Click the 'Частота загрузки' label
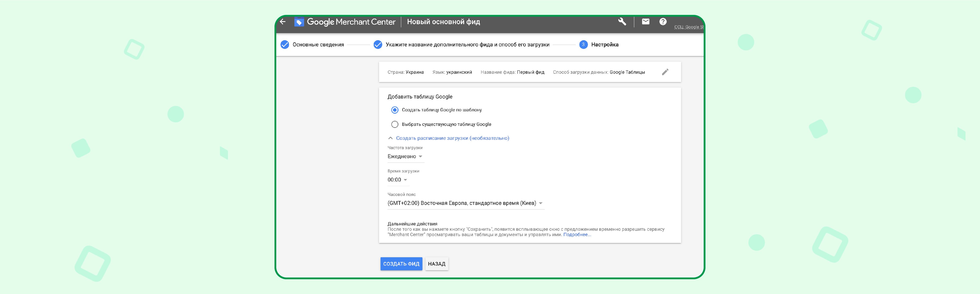Screen dimensions: 980x294 [405, 148]
